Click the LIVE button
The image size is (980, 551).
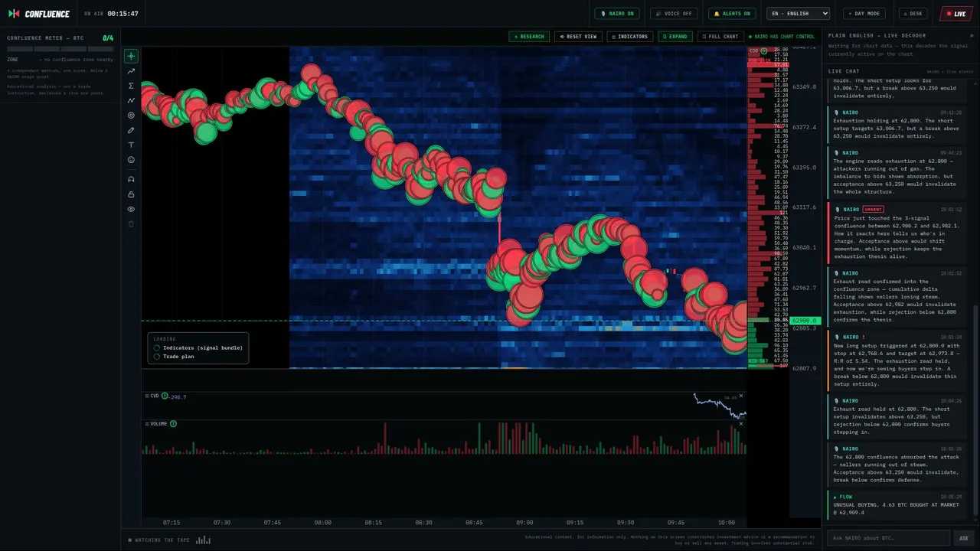[x=955, y=14]
